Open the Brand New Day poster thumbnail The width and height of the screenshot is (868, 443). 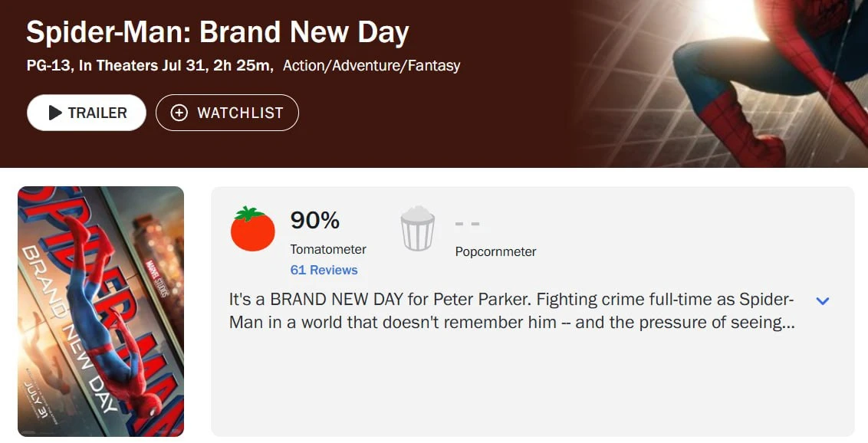pos(100,311)
